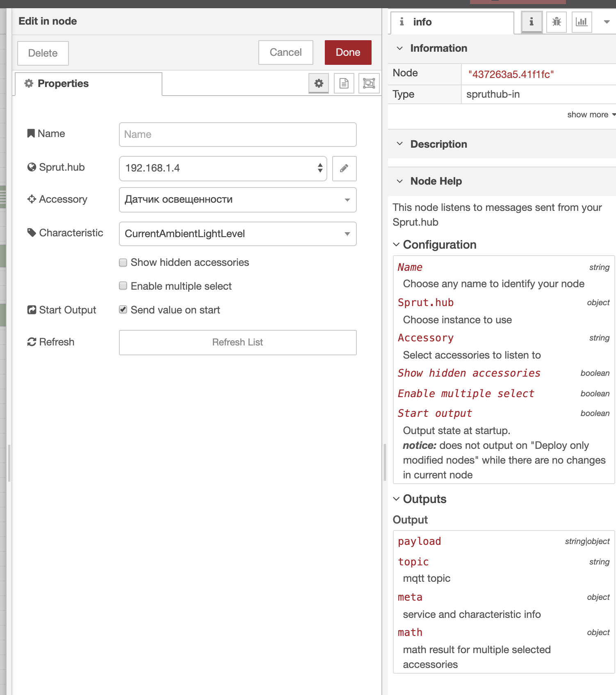Select the Properties tab
This screenshot has height=695, width=616.
(x=89, y=84)
